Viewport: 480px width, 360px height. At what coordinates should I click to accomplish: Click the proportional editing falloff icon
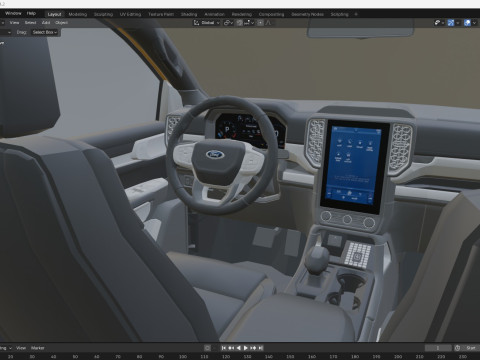pos(268,23)
